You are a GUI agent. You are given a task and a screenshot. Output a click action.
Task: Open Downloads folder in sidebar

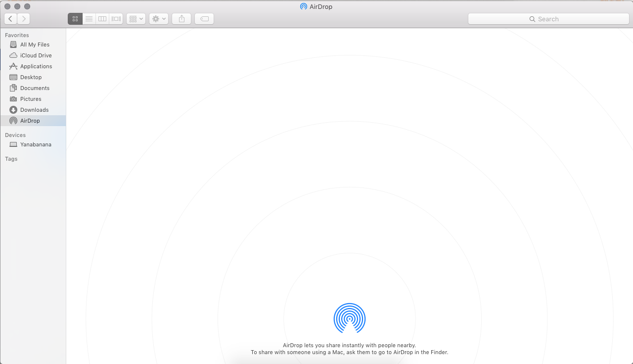pos(33,110)
